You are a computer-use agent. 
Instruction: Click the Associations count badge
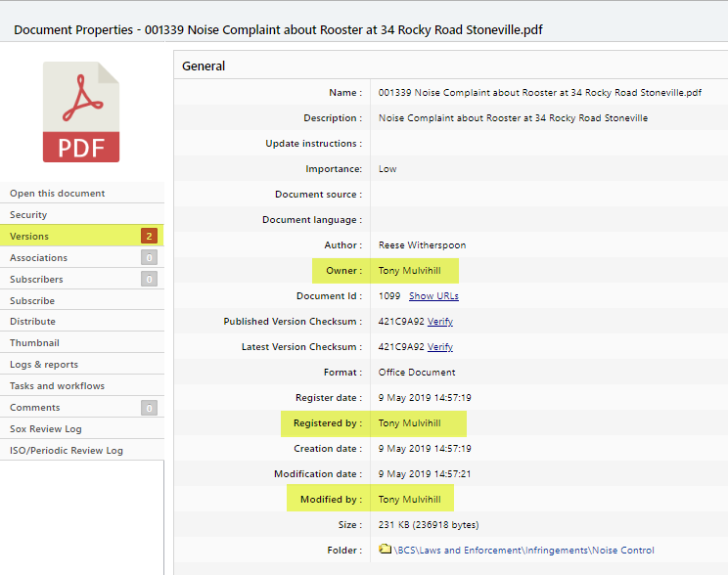pyautogui.click(x=149, y=258)
